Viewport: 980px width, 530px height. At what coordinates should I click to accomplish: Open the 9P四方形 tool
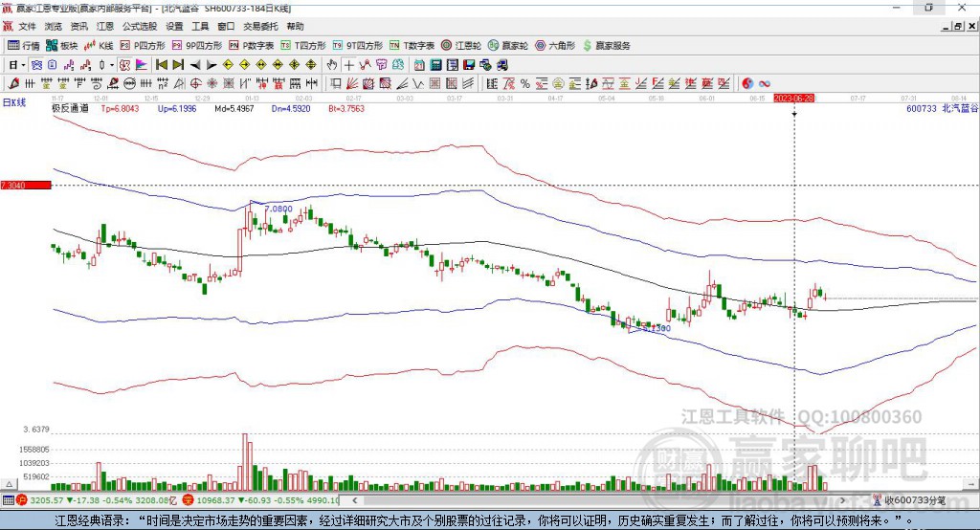click(197, 46)
